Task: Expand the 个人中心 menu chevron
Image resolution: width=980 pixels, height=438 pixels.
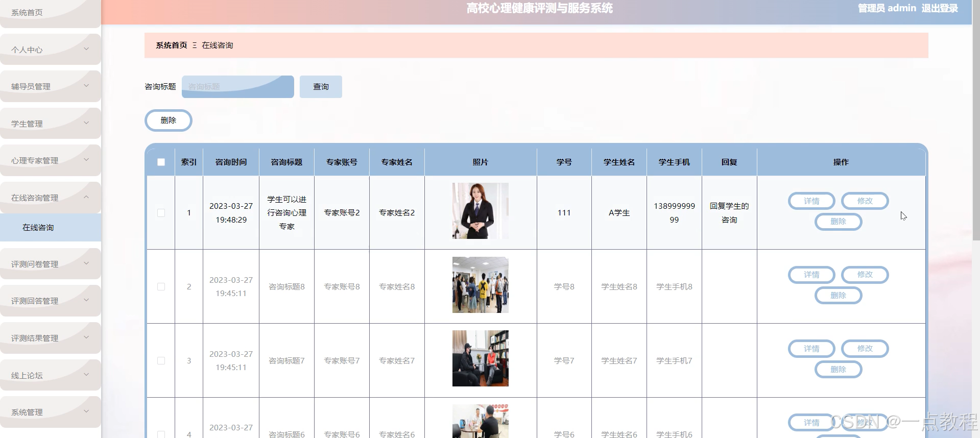Action: tap(86, 49)
